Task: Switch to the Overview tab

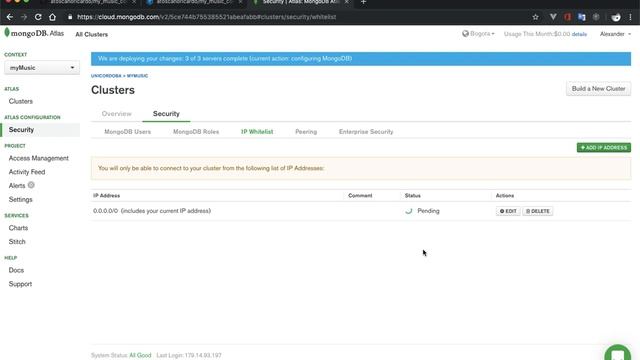Action: [x=117, y=114]
